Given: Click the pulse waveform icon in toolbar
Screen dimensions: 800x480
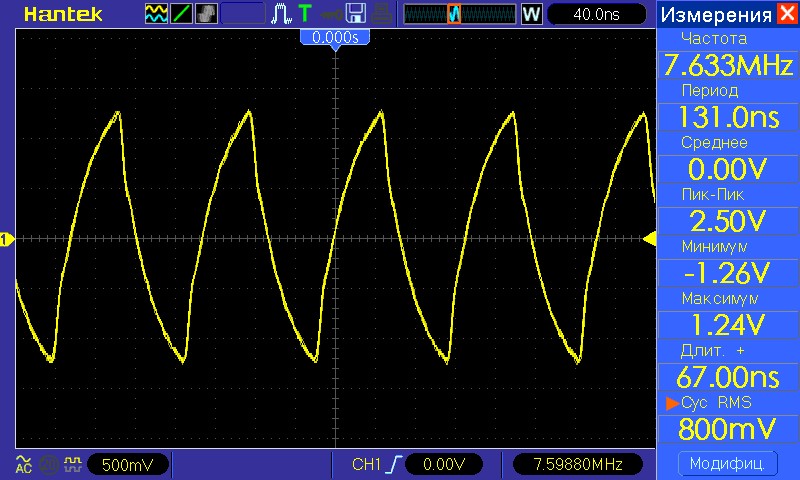Looking at the screenshot, I should tap(281, 14).
